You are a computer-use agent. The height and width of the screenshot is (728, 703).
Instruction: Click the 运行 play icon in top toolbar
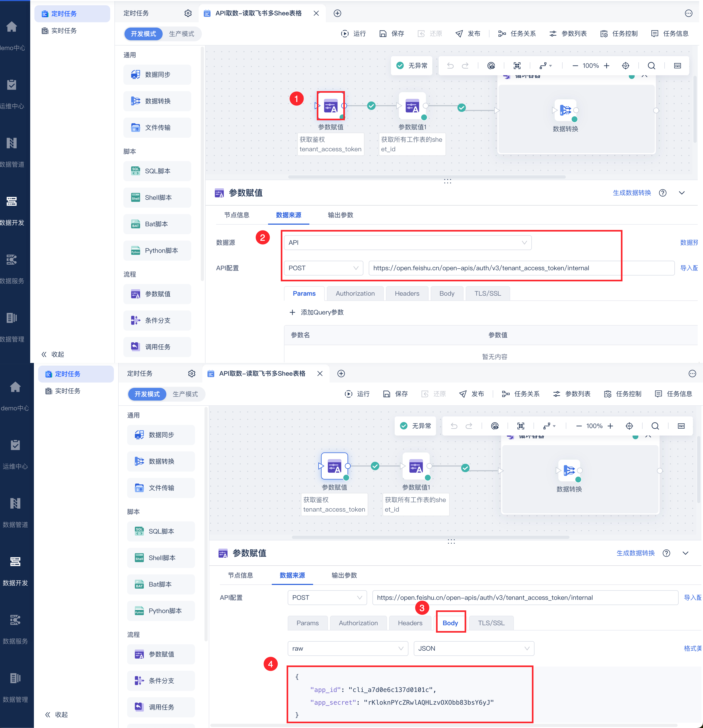point(345,34)
